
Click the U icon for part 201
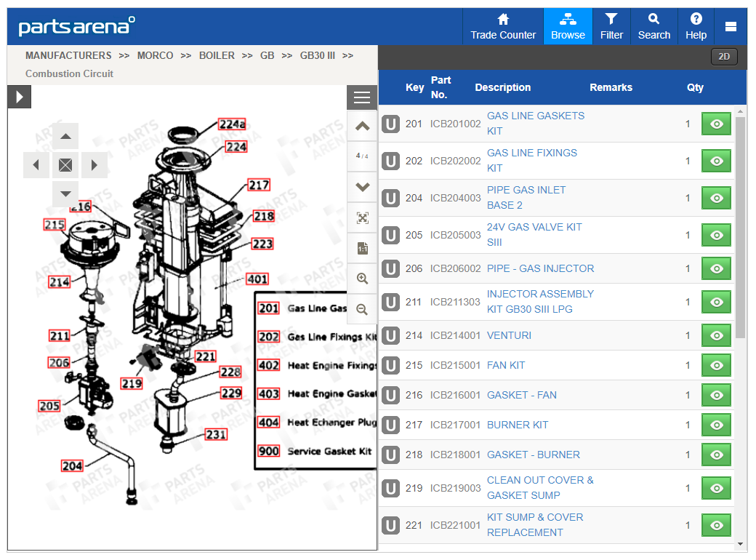(390, 124)
